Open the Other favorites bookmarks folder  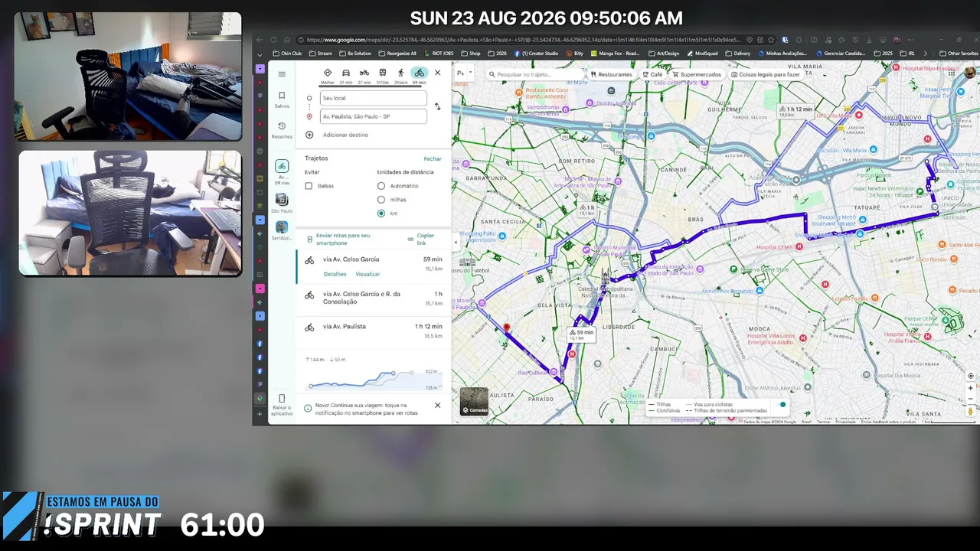[959, 54]
